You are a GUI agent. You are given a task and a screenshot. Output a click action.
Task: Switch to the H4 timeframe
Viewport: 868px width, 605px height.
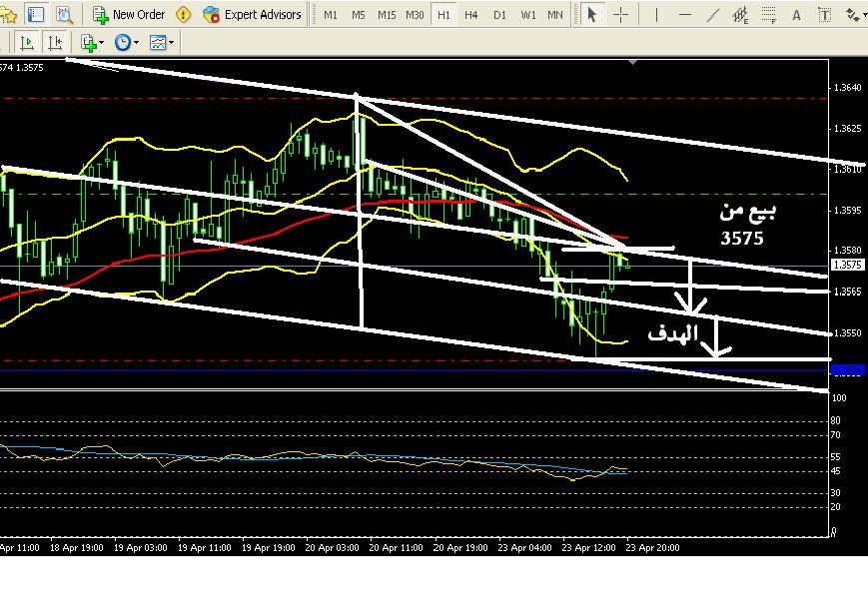pos(471,15)
